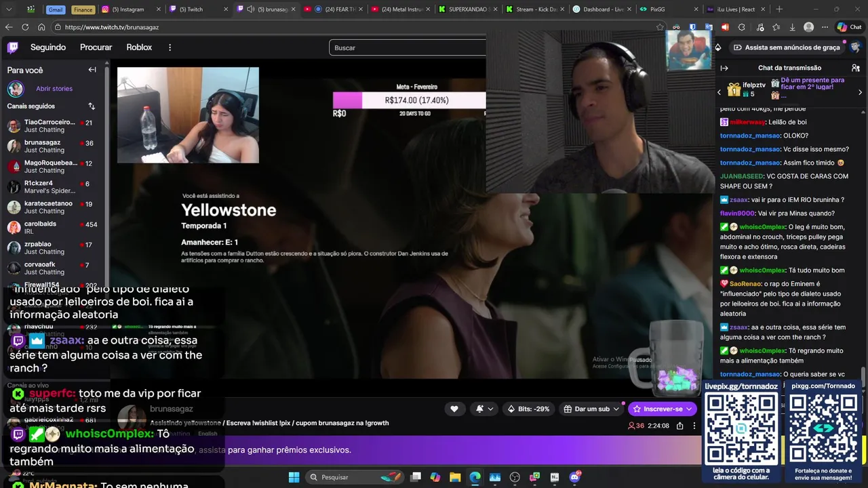The height and width of the screenshot is (488, 868).
Task: Reload the page with refresh icon
Action: tap(25, 27)
